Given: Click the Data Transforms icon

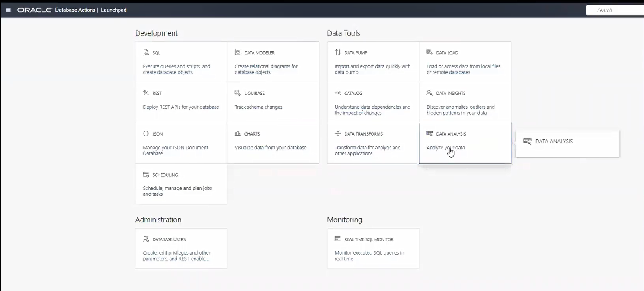Looking at the screenshot, I should pos(338,134).
